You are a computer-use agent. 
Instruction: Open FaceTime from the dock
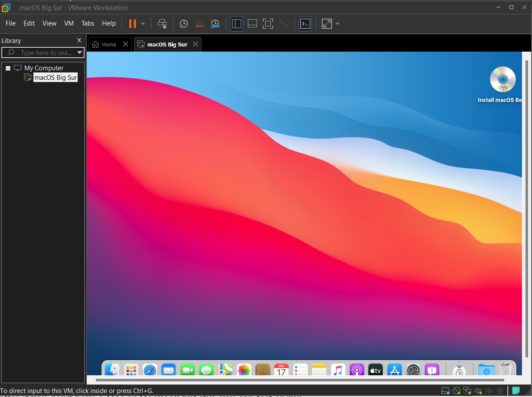tap(187, 370)
